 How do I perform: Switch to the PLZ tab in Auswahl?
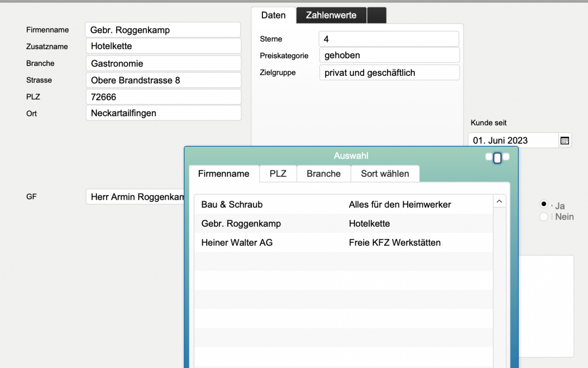coord(278,174)
